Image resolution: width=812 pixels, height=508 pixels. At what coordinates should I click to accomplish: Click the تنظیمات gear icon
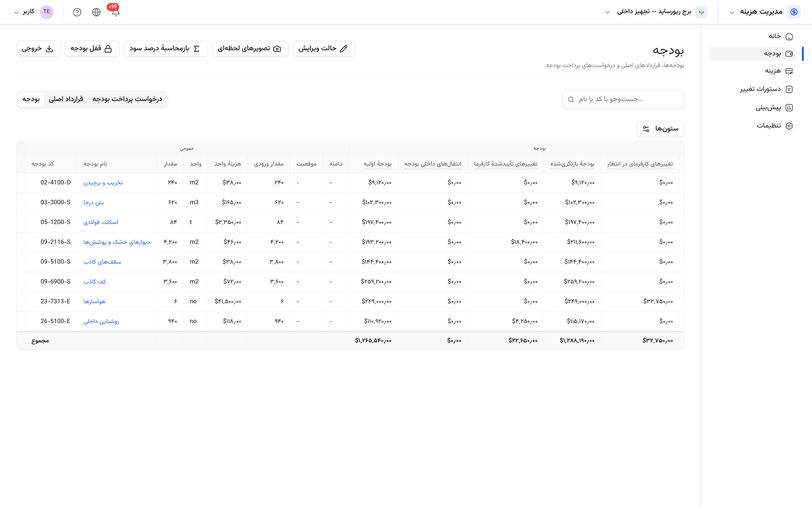[789, 126]
